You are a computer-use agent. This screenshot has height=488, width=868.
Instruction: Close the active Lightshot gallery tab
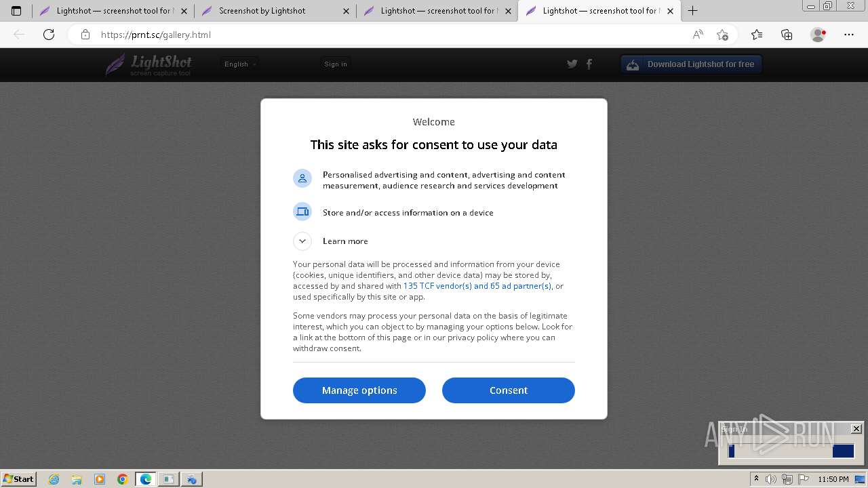pyautogui.click(x=670, y=11)
